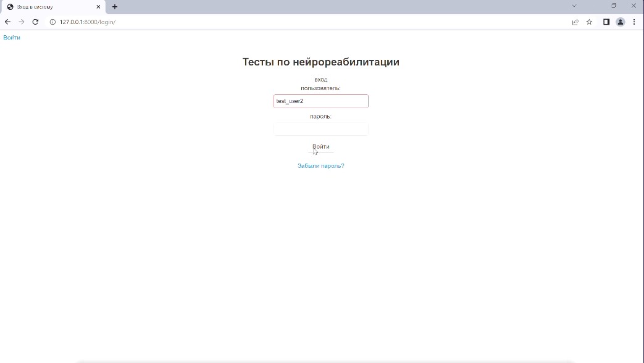This screenshot has height=363, width=644.
Task: Restore down the browser window
Action: [x=614, y=6]
